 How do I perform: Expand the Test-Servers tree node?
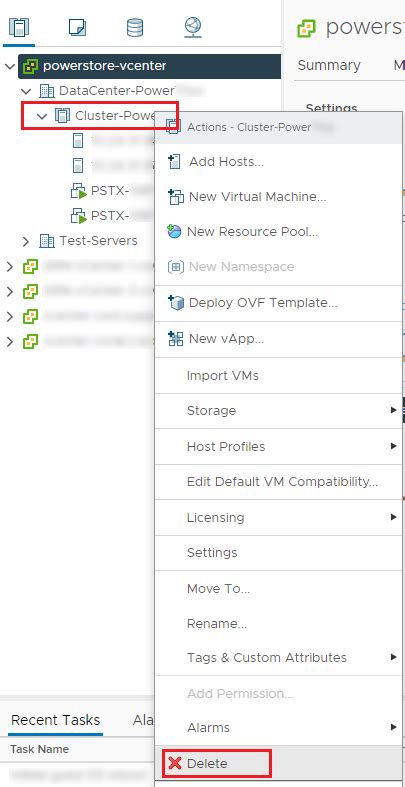pyautogui.click(x=26, y=241)
